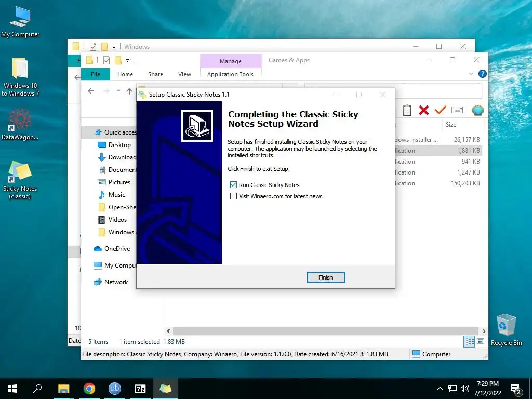Select My Computer desktop icon

tap(20, 22)
